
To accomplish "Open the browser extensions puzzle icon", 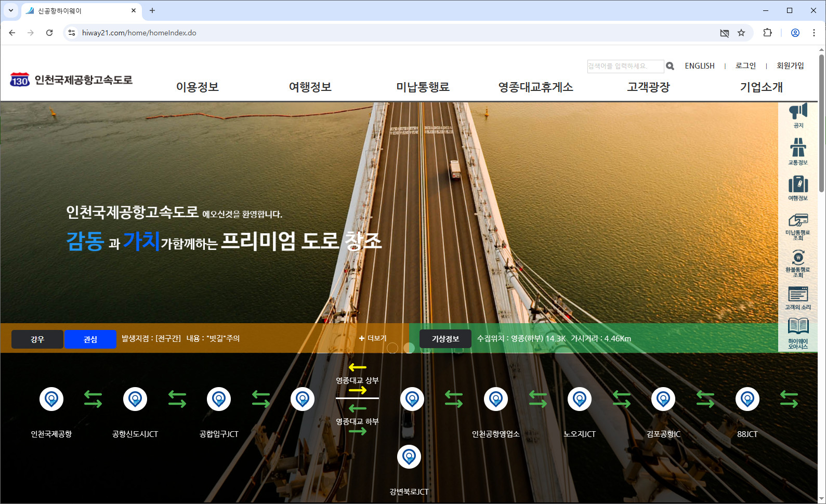I will pyautogui.click(x=767, y=33).
